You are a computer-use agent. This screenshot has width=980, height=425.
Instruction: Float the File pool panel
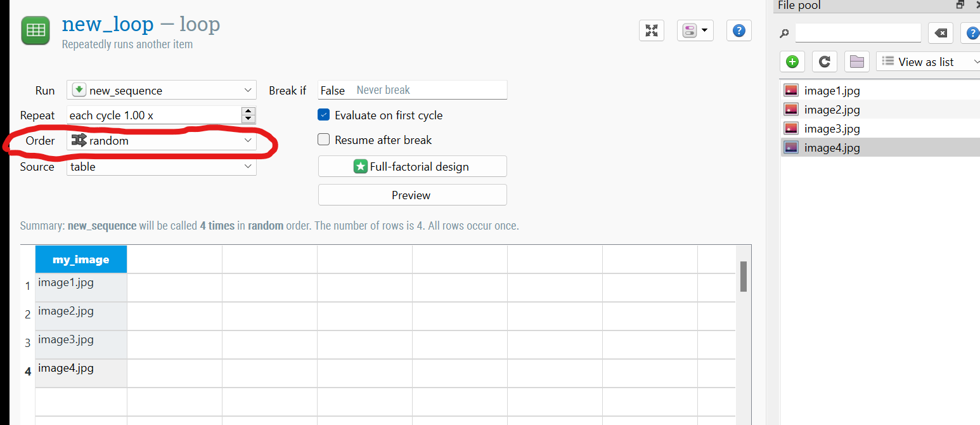pyautogui.click(x=960, y=5)
